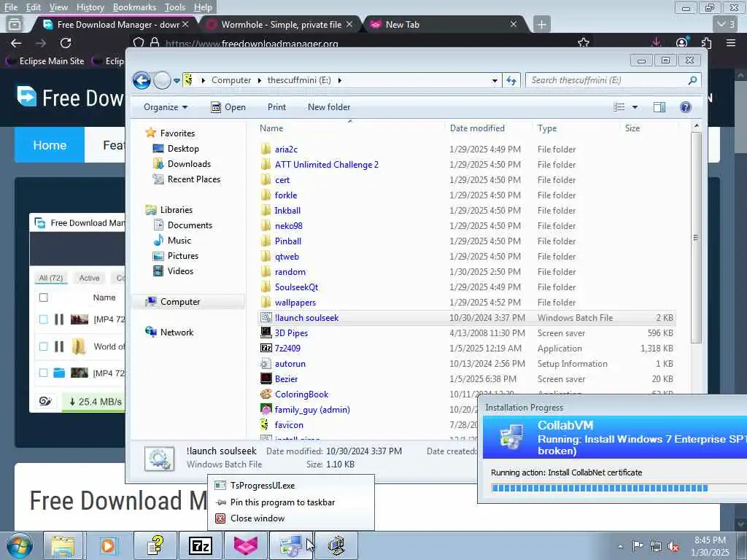Click the Windows Start orb
747x560 pixels.
[20, 545]
